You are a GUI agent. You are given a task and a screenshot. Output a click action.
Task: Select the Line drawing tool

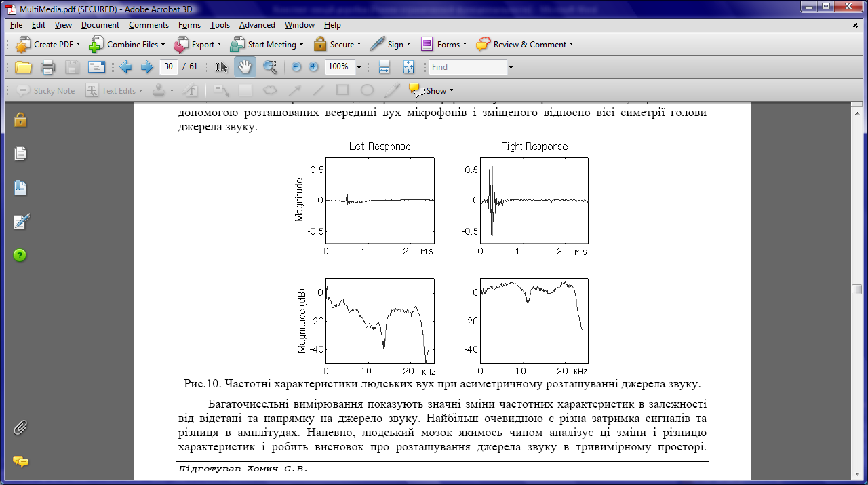click(x=319, y=90)
